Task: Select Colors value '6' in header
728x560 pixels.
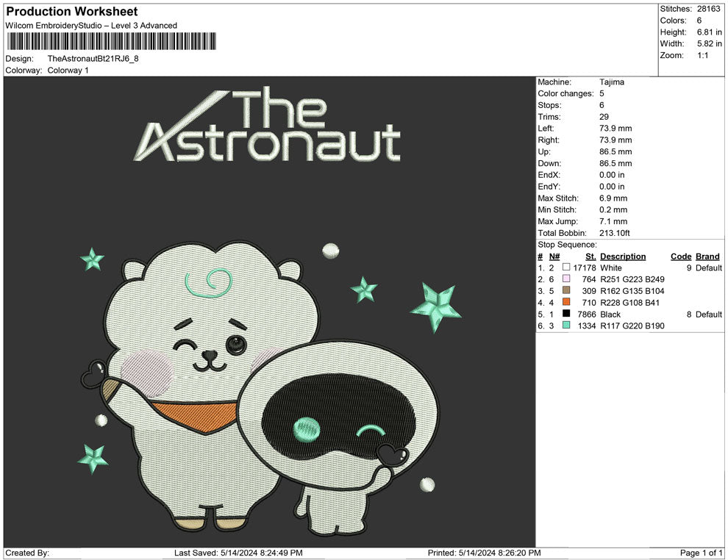Action: (x=699, y=21)
